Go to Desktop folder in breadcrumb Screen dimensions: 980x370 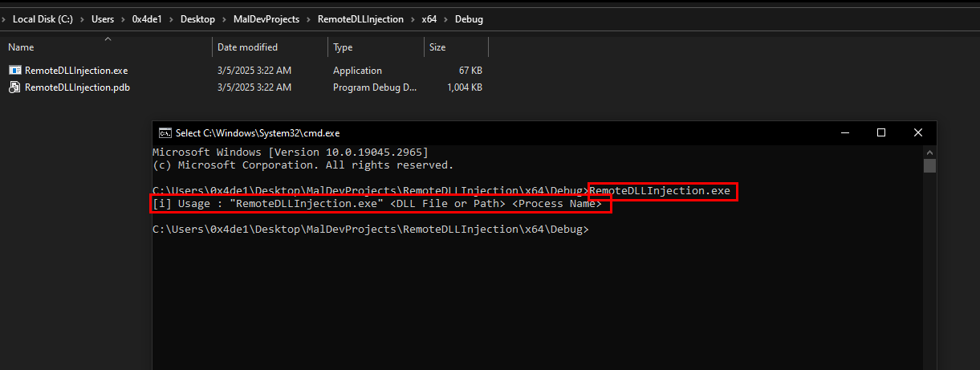tap(199, 19)
